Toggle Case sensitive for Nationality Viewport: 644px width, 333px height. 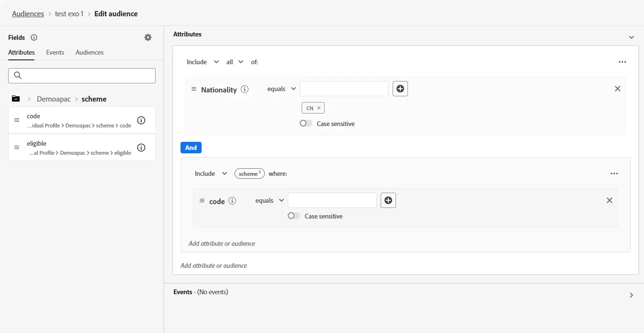(306, 124)
